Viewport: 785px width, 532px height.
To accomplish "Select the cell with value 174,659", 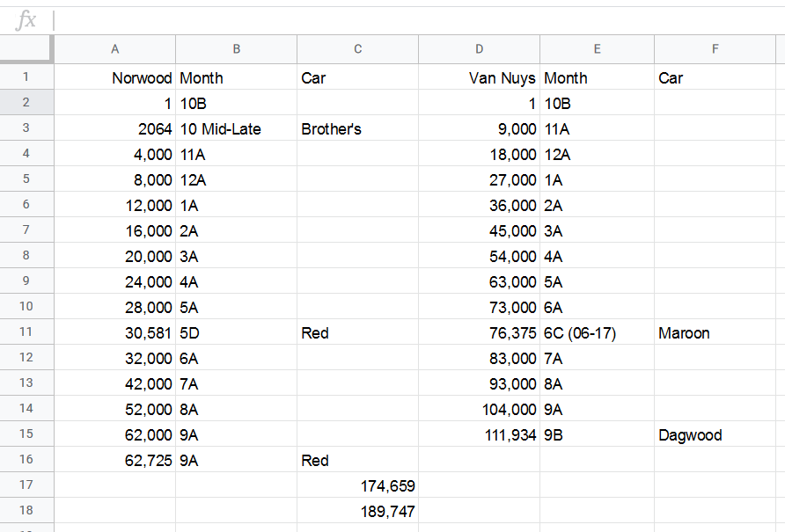I will (357, 486).
